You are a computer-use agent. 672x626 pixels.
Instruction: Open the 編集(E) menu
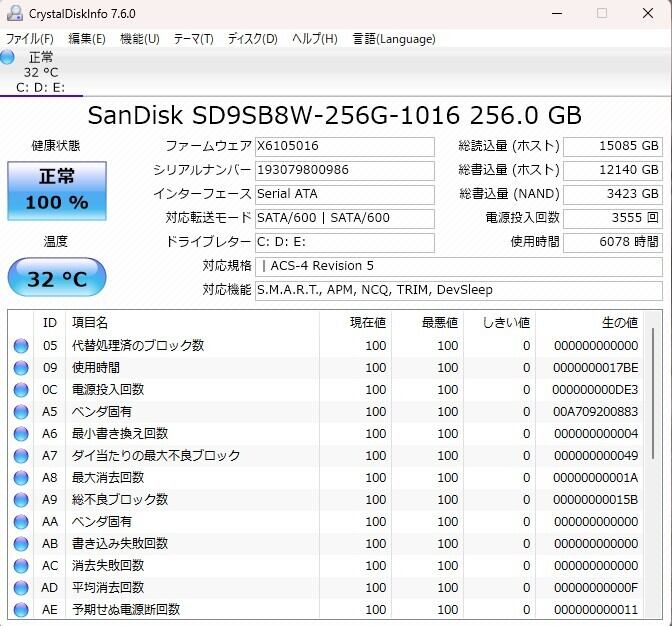pos(87,39)
